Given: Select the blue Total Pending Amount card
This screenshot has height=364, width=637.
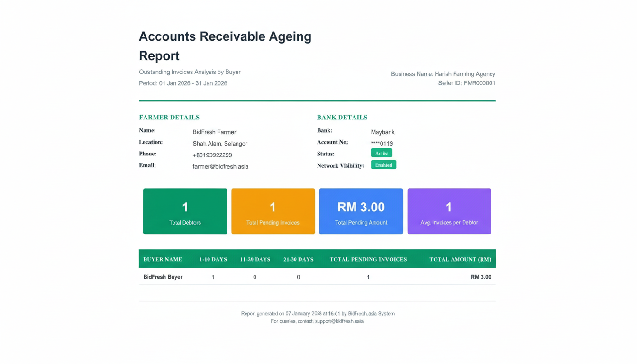Looking at the screenshot, I should pyautogui.click(x=361, y=211).
